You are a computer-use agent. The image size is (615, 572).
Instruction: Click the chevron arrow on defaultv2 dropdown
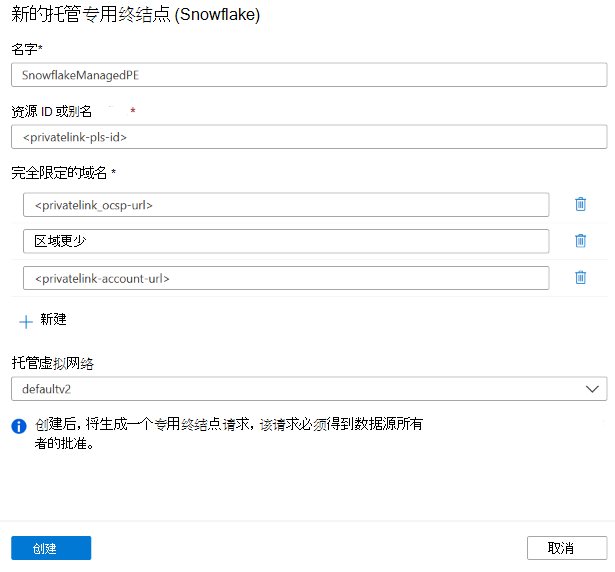pos(592,389)
